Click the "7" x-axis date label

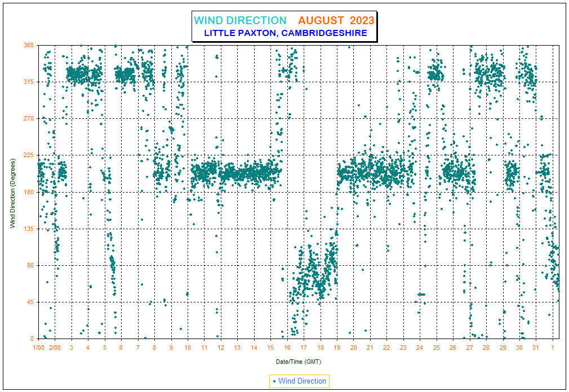pyautogui.click(x=138, y=348)
